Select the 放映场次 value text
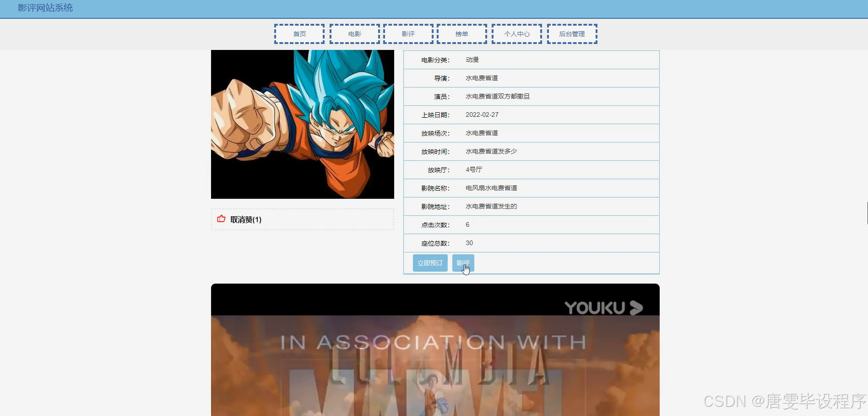The height and width of the screenshot is (416, 868). point(482,133)
